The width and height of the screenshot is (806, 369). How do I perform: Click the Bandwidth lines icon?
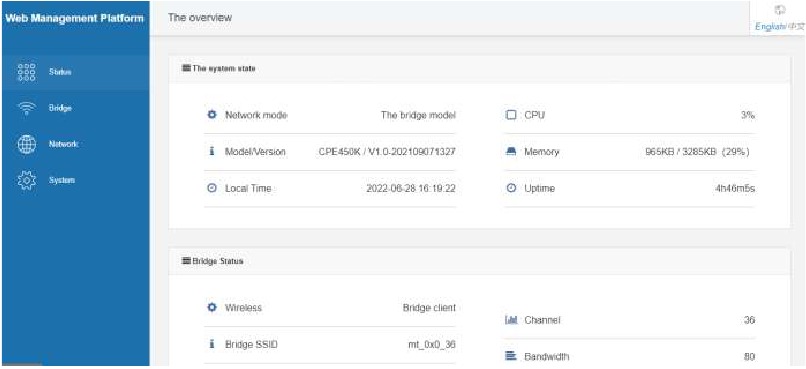click(x=510, y=356)
